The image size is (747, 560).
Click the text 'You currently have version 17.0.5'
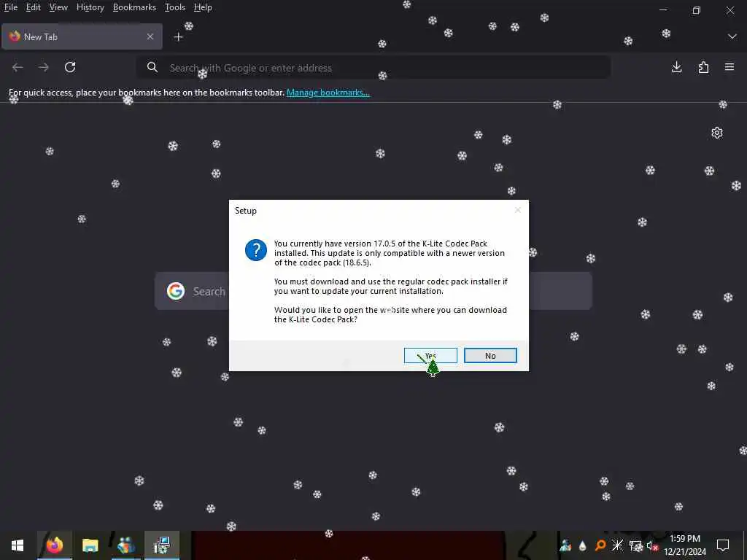pos(335,244)
